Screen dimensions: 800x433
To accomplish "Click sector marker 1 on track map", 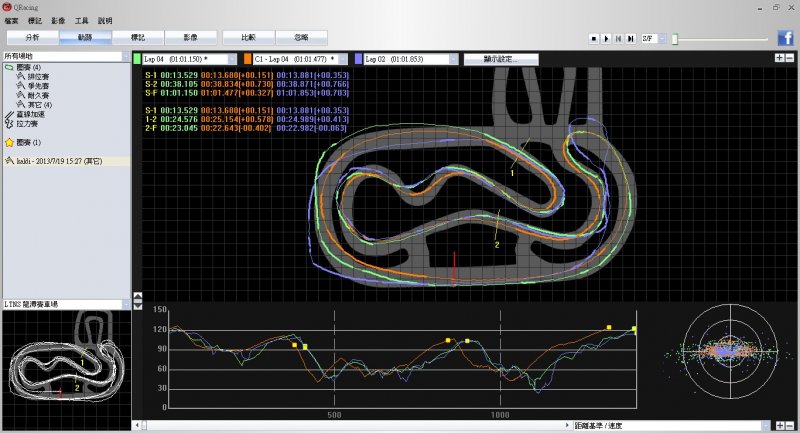I will pos(512,173).
